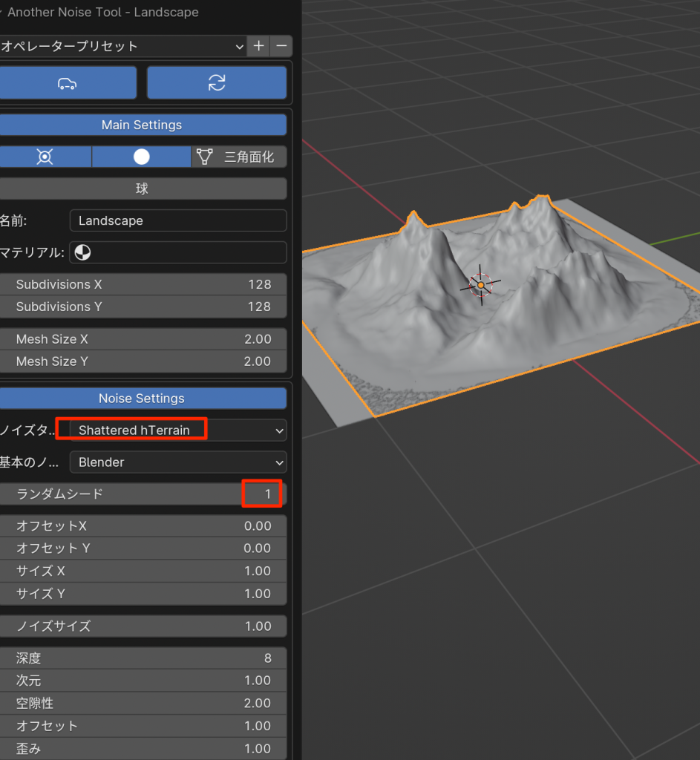Click the circular arrows refresh button
Viewport: 700px width, 760px height.
click(x=216, y=83)
